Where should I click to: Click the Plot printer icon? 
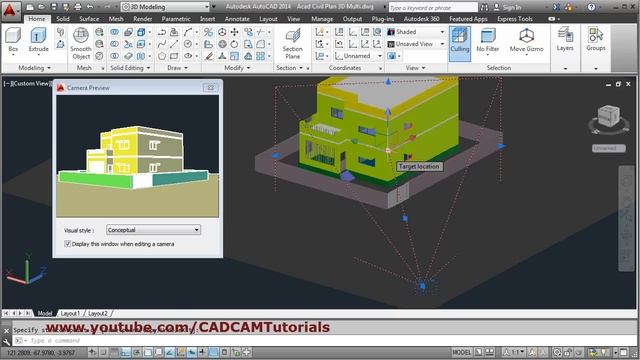click(x=78, y=7)
